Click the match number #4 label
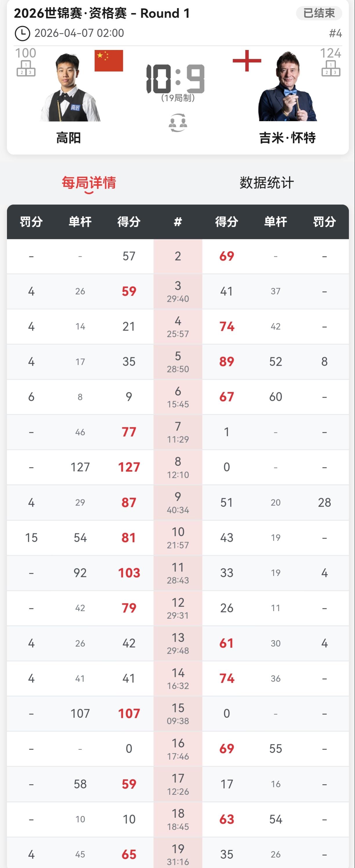The height and width of the screenshot is (868, 355). [335, 33]
